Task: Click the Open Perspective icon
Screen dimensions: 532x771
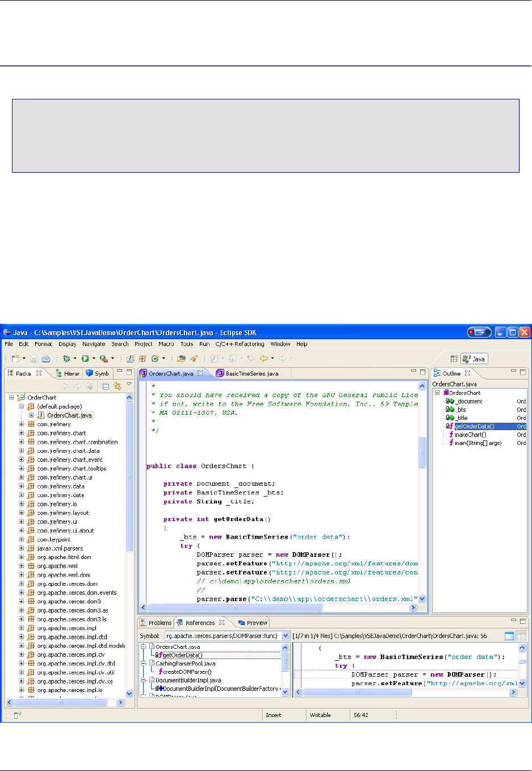Action: click(x=454, y=359)
